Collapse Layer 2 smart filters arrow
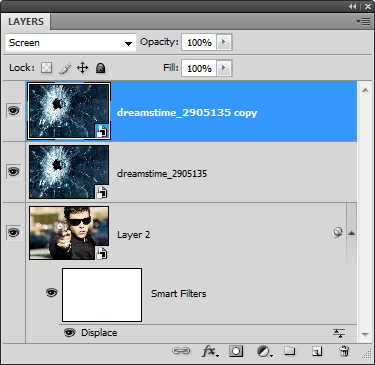The width and height of the screenshot is (375, 365). [x=351, y=233]
